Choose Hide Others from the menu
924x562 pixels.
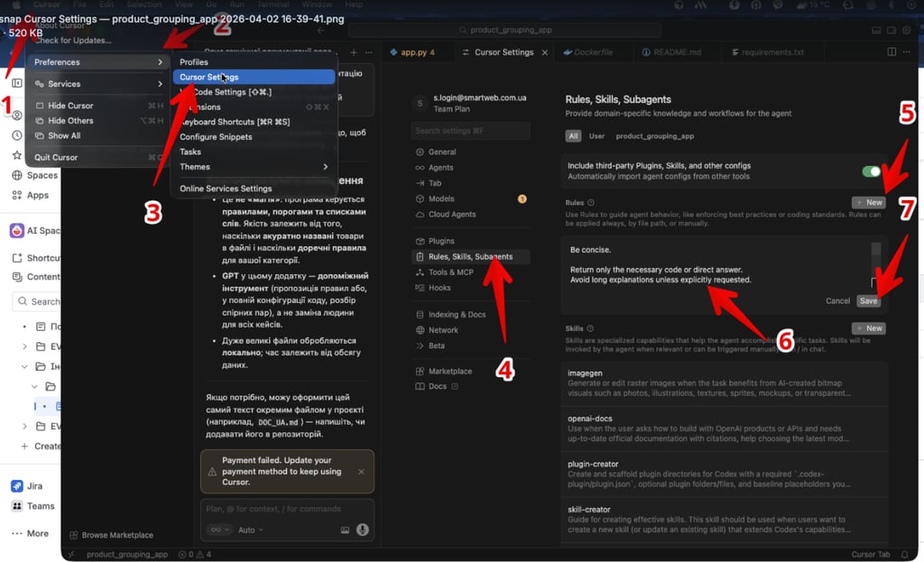[x=97, y=120]
